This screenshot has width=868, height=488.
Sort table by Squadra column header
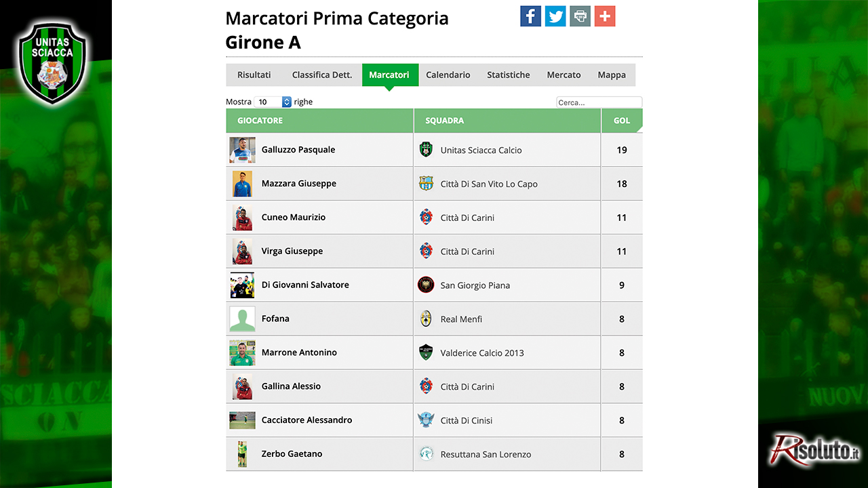[x=507, y=121]
